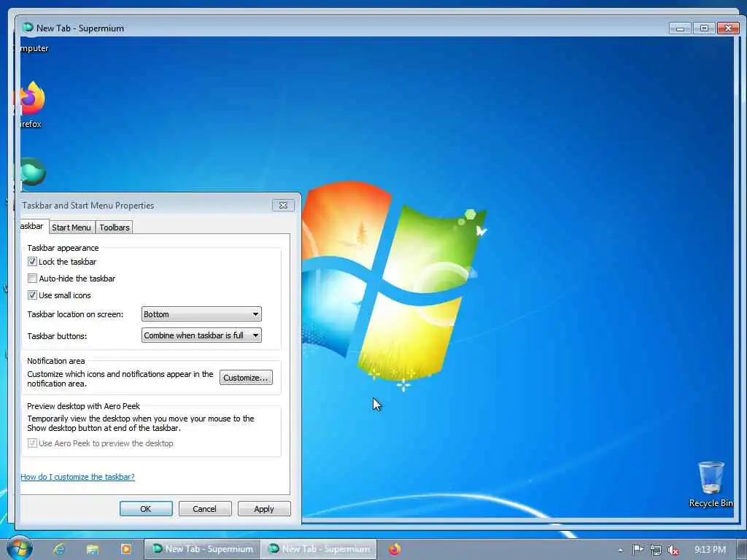The height and width of the screenshot is (560, 747).
Task: Click the Supermium icon in the window title bar
Action: click(28, 28)
